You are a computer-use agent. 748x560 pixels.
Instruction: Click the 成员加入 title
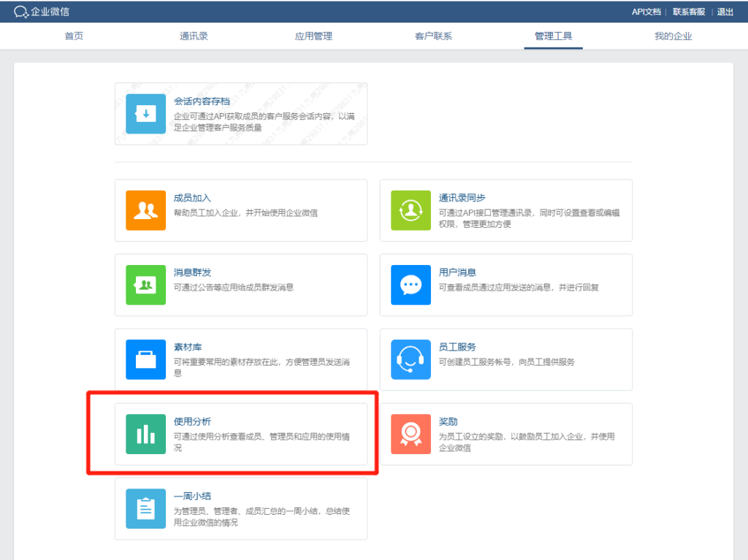coord(192,198)
